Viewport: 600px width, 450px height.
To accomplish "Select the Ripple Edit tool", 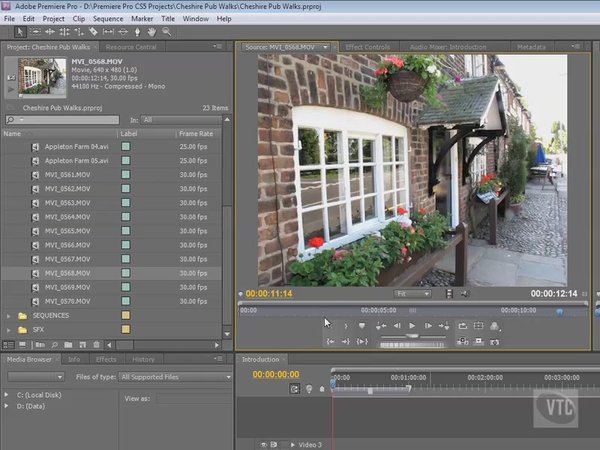I will click(x=49, y=32).
